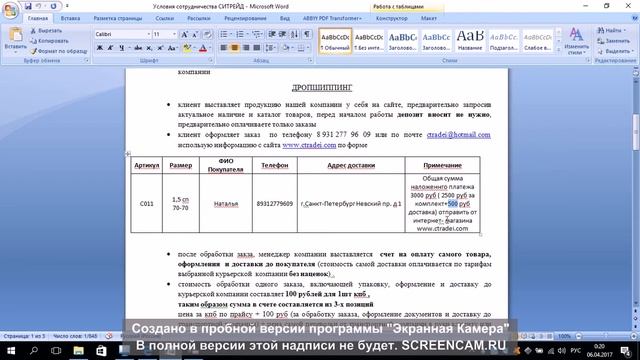Image resolution: width=640 pixels, height=360 pixels.
Task: Open Windows Start menu
Action: [x=11, y=351]
